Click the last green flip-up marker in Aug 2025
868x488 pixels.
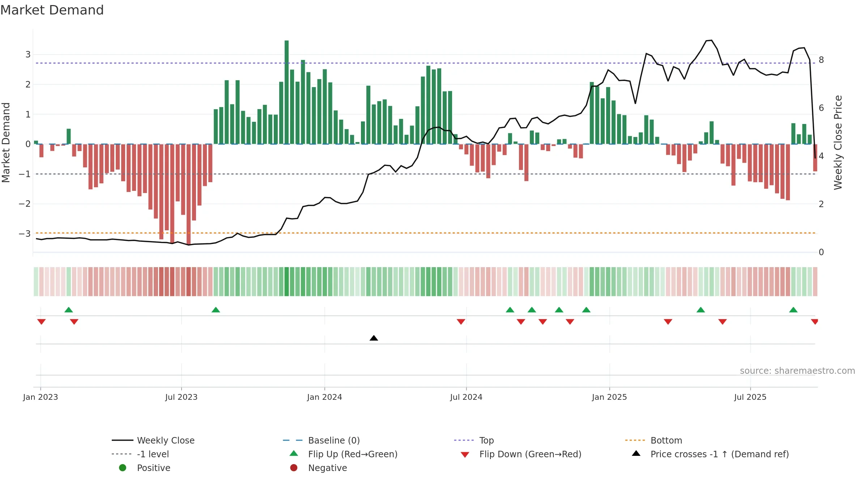pyautogui.click(x=793, y=310)
